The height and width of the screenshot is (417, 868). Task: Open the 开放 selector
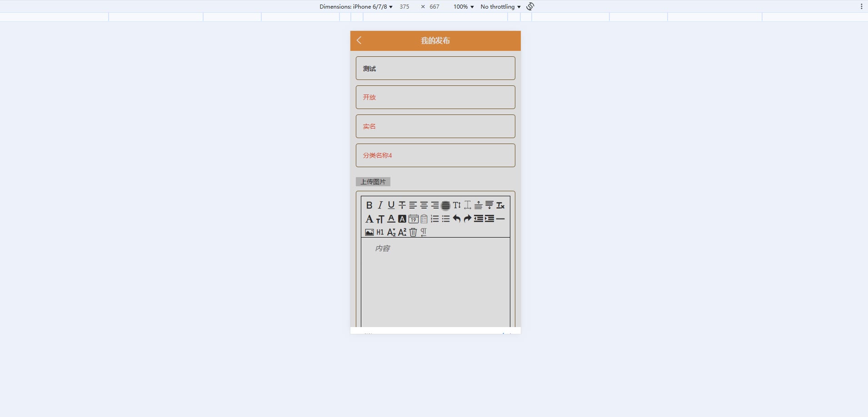435,97
